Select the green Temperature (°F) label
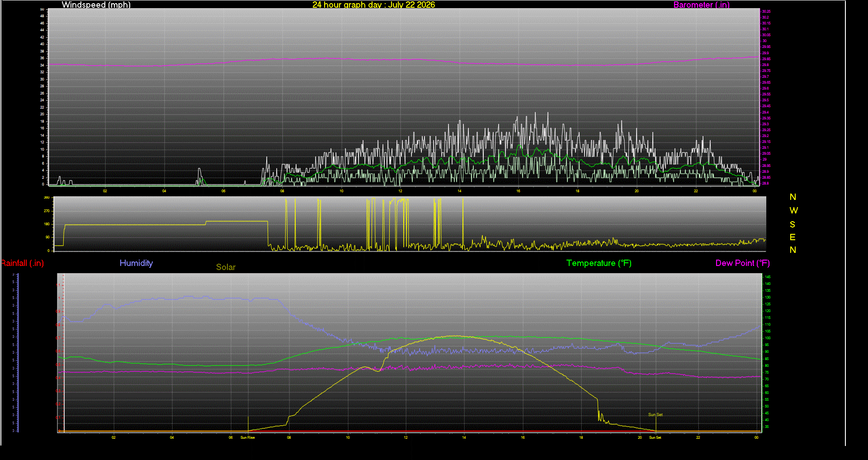Screen dimensions: 868x460 pos(599,263)
